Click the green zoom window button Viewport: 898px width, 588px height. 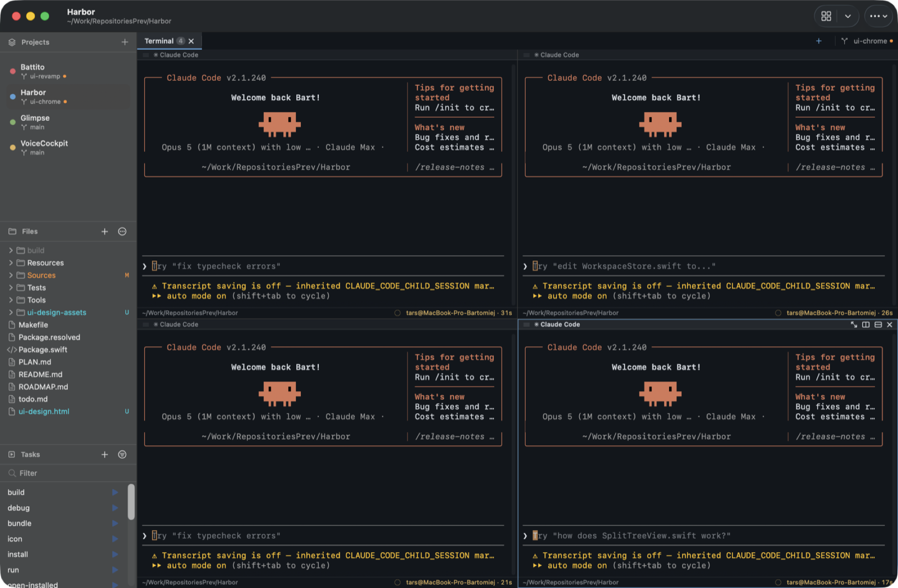point(45,16)
